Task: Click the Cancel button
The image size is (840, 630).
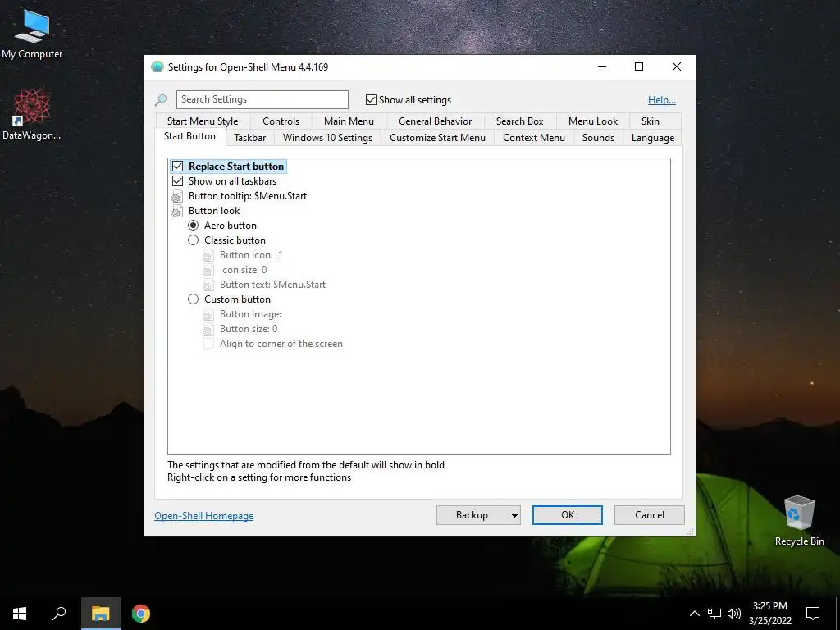Action: tap(650, 515)
